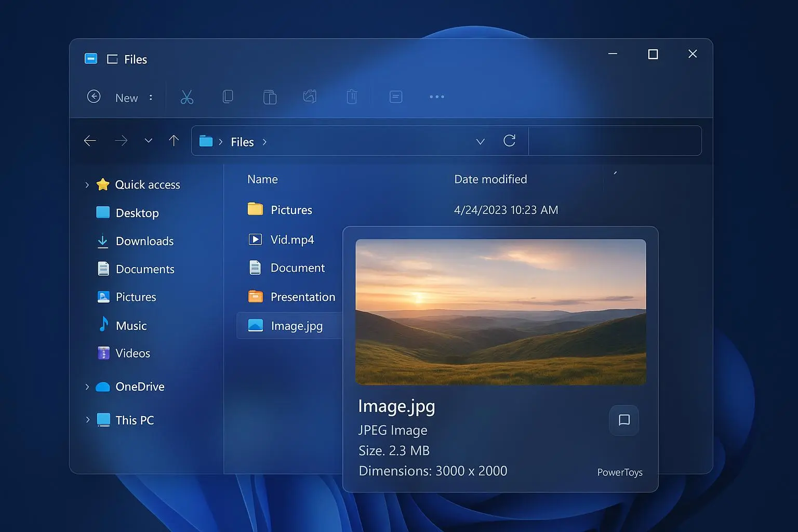798x532 pixels.
Task: Click the Size. 2.3 MB text
Action: 394,450
